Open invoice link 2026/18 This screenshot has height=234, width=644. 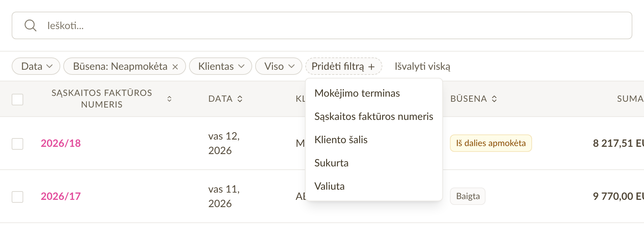tap(61, 143)
